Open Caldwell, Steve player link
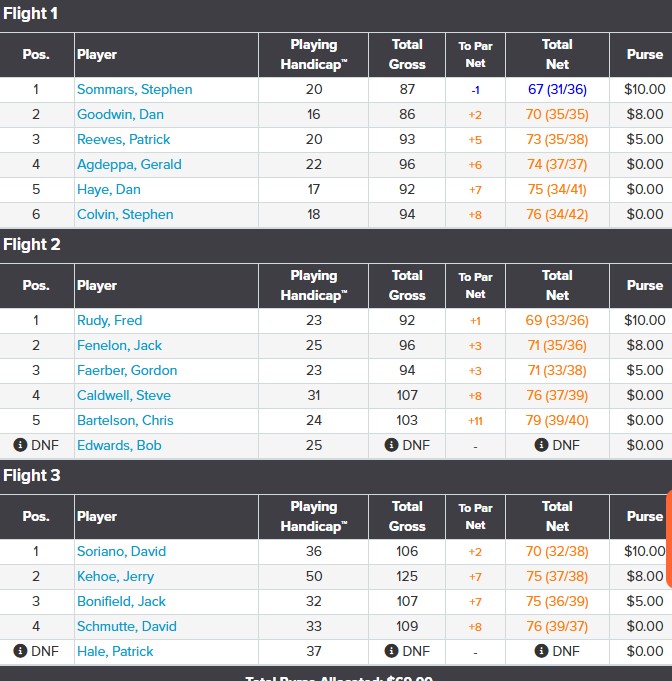The height and width of the screenshot is (681, 672). pos(124,395)
